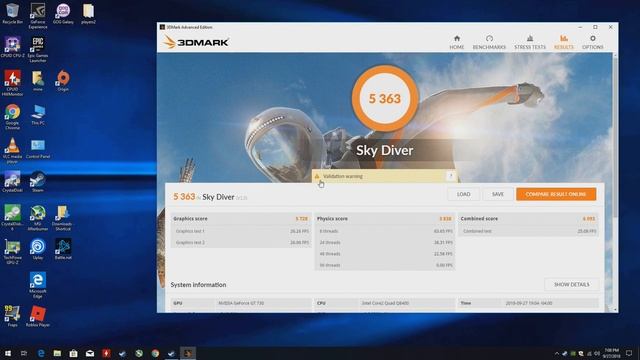Open Mail from the taskbar

90,353
